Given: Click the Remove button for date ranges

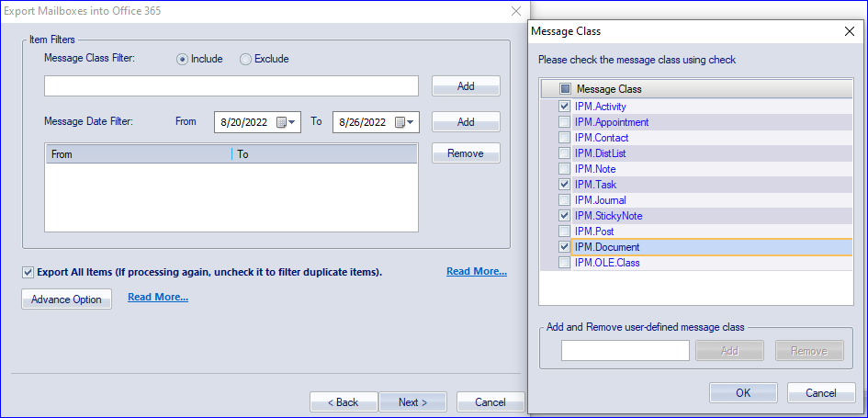Looking at the screenshot, I should coord(466,153).
